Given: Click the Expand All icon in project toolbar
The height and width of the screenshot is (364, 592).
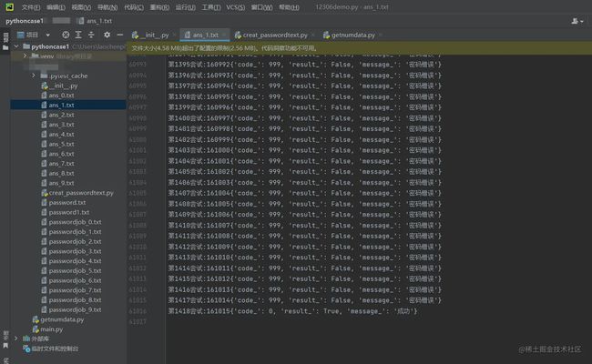Looking at the screenshot, I should pyautogui.click(x=78, y=35).
